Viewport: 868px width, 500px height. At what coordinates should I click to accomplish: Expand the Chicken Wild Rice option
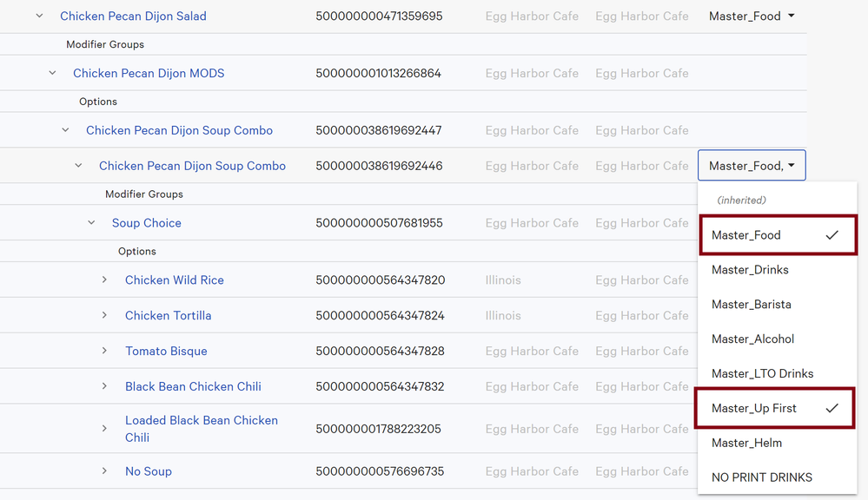pos(104,280)
